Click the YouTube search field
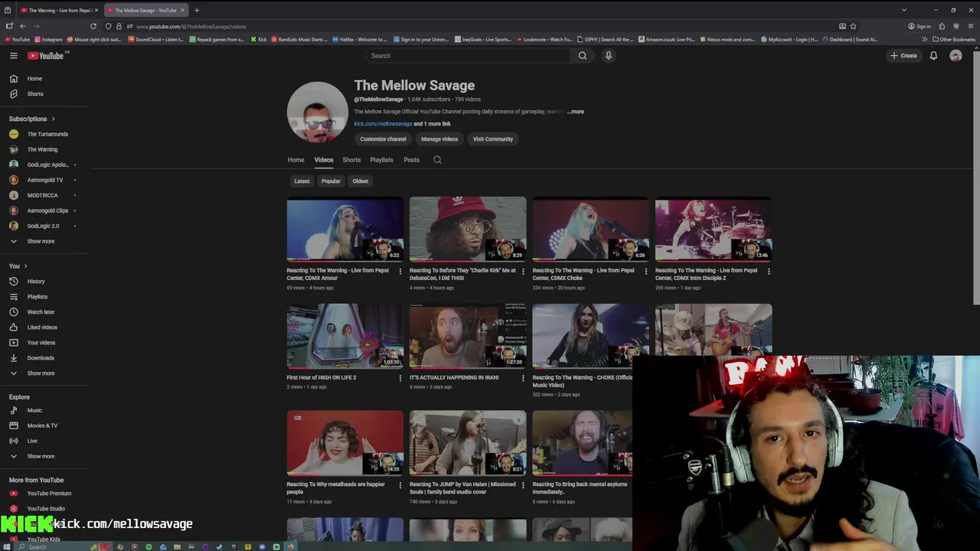The height and width of the screenshot is (551, 980). (x=467, y=55)
